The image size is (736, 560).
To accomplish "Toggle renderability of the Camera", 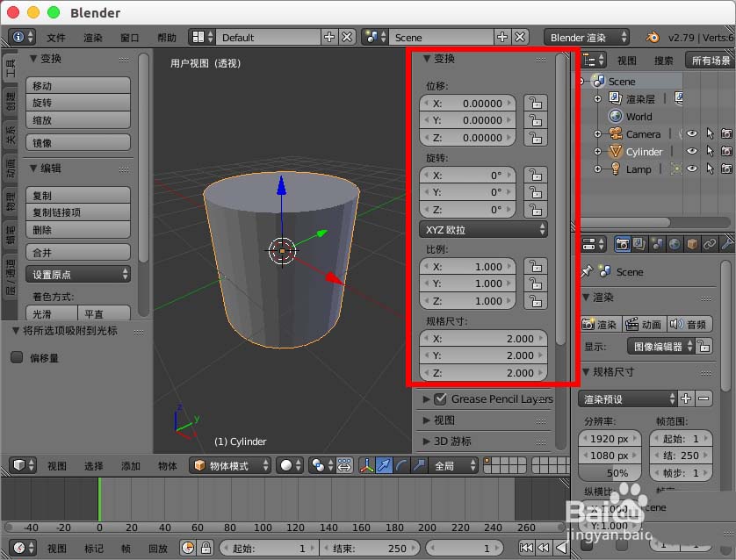I will pyautogui.click(x=726, y=134).
